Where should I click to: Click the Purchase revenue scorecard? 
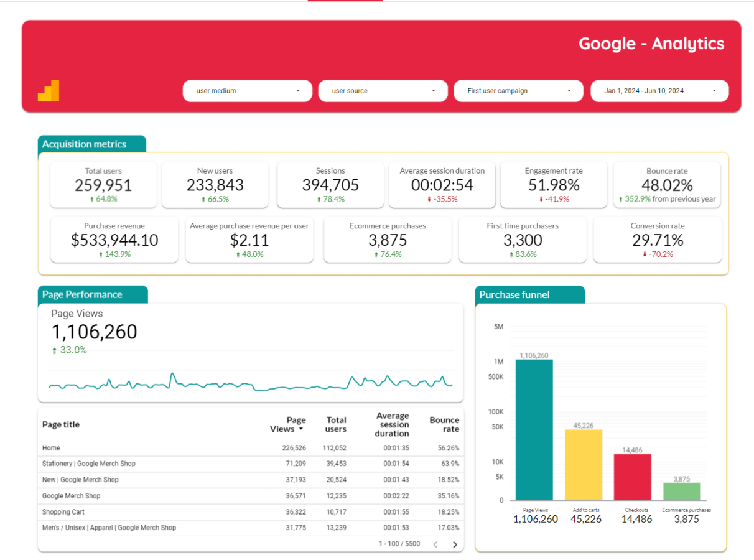(x=114, y=240)
